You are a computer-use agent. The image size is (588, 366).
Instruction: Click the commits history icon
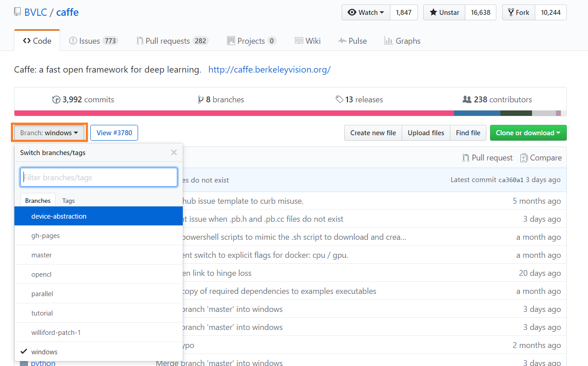(56, 100)
